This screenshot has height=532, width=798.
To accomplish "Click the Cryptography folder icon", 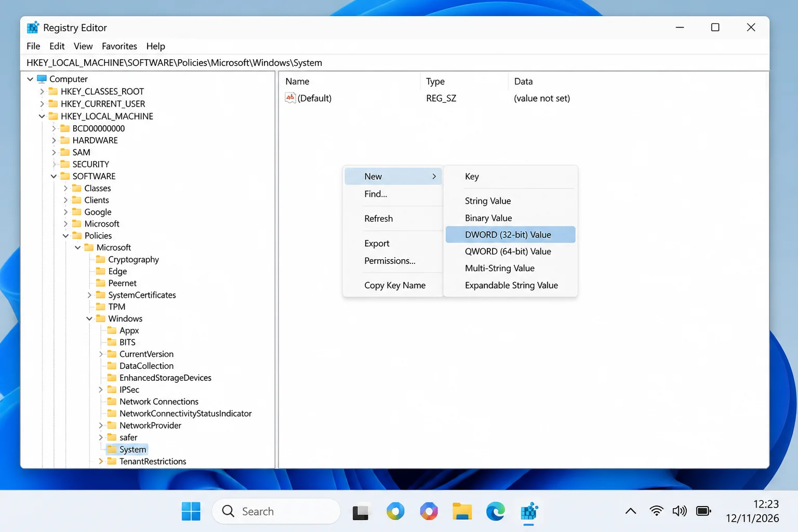I will [x=101, y=259].
